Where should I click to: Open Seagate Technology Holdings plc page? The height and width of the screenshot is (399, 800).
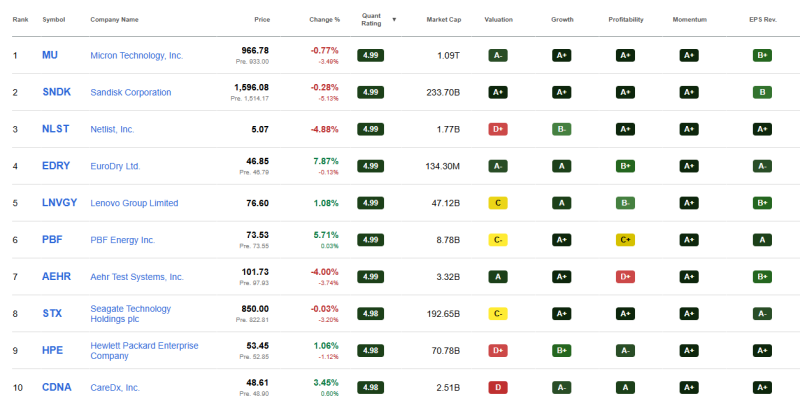pyautogui.click(x=131, y=314)
